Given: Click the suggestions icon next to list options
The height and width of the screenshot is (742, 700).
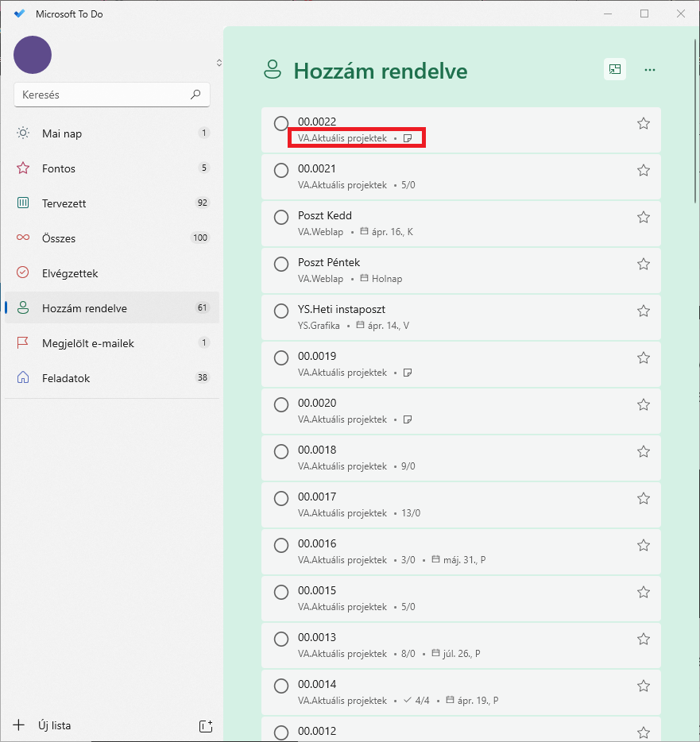Looking at the screenshot, I should 614,70.
